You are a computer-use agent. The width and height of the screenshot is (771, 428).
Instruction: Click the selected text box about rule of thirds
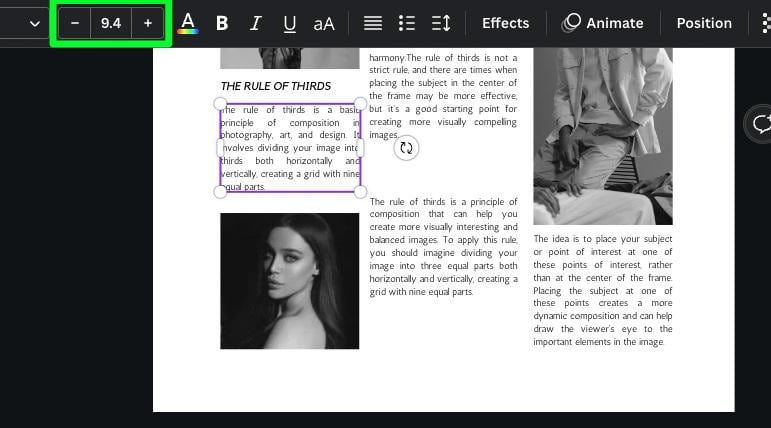290,148
